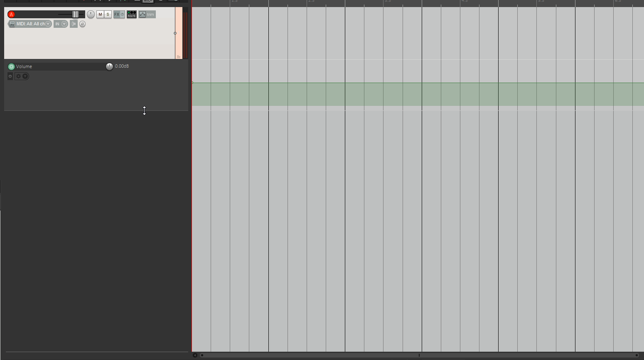Open the track ROUTE routing window
The width and height of the screenshot is (644, 360).
131,15
